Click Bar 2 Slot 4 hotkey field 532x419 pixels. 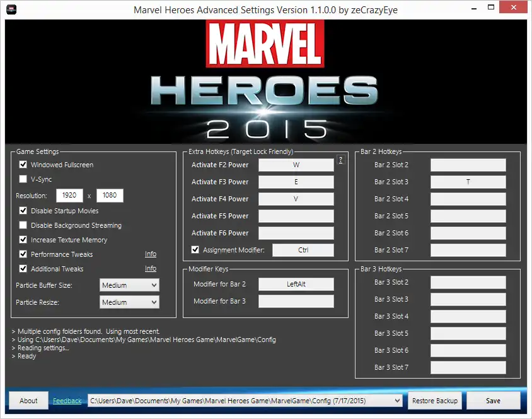(468, 199)
